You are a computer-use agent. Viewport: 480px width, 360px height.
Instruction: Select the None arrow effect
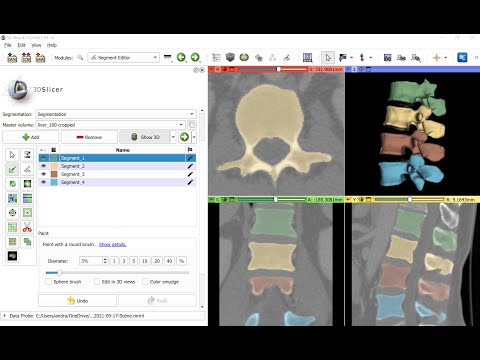pyautogui.click(x=12, y=155)
